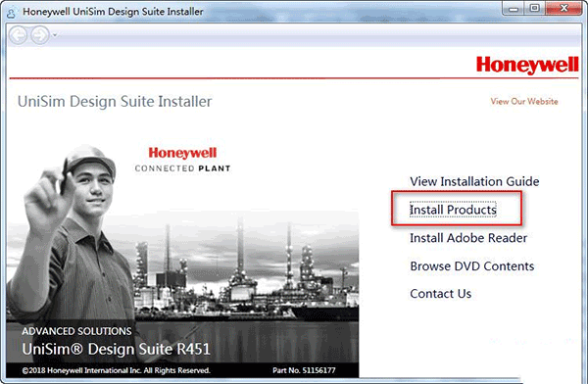Open the navigation history dropdown arrow

(55, 35)
